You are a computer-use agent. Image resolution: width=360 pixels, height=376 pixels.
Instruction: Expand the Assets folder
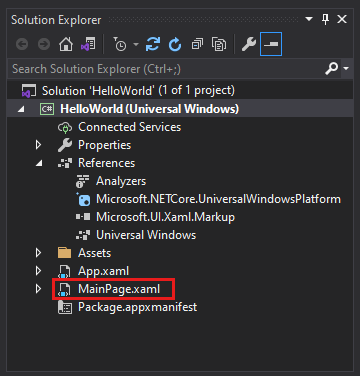[39, 253]
